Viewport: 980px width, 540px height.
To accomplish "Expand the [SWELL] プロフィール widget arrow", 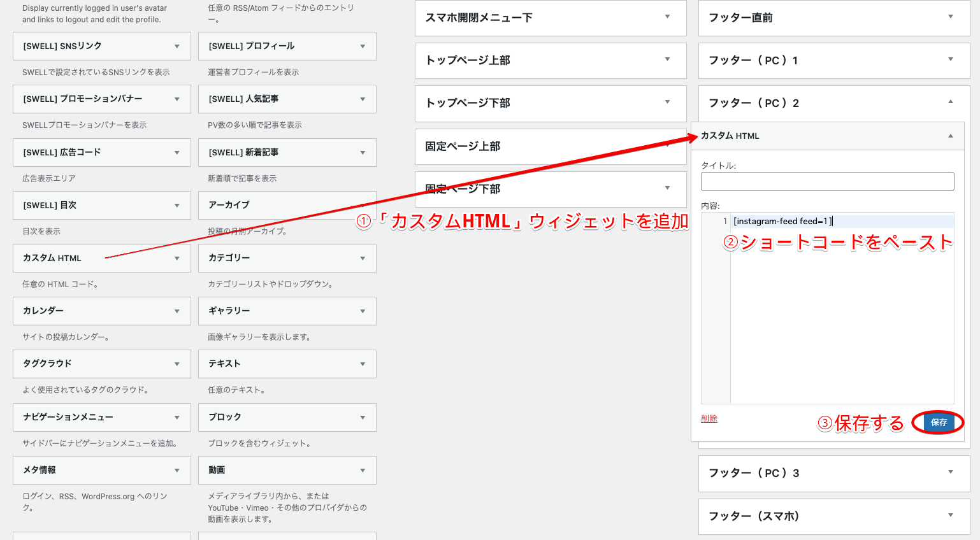I will [x=363, y=46].
